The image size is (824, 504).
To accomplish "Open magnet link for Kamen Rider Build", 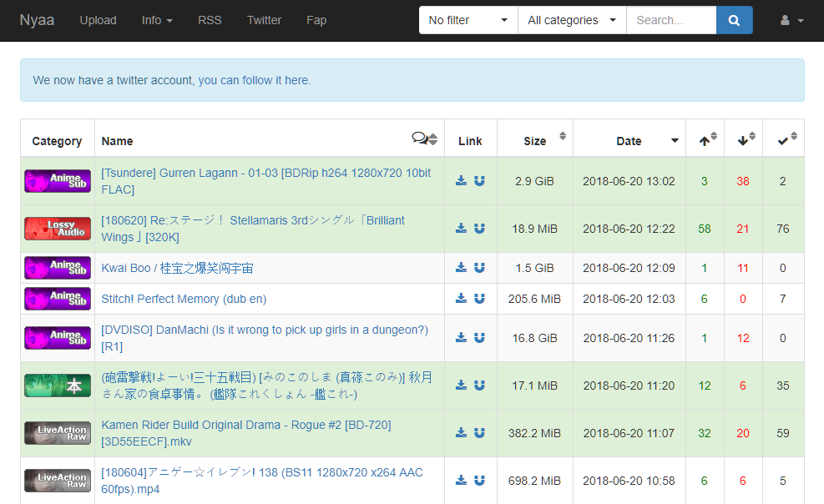I will pos(479,433).
